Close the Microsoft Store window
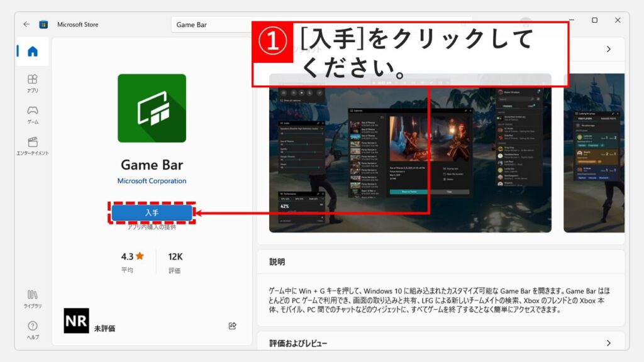The image size is (644, 362). click(618, 20)
